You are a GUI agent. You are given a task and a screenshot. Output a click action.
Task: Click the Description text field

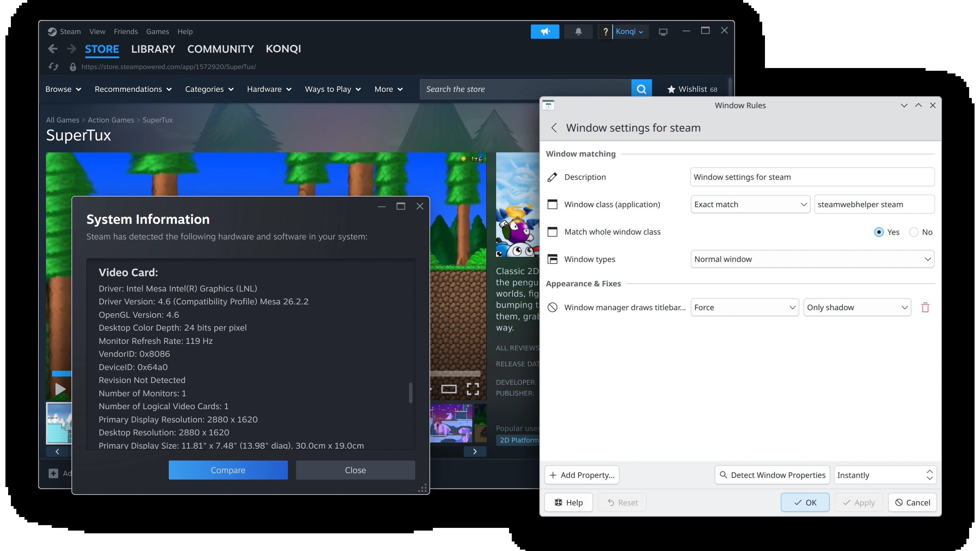coord(812,177)
